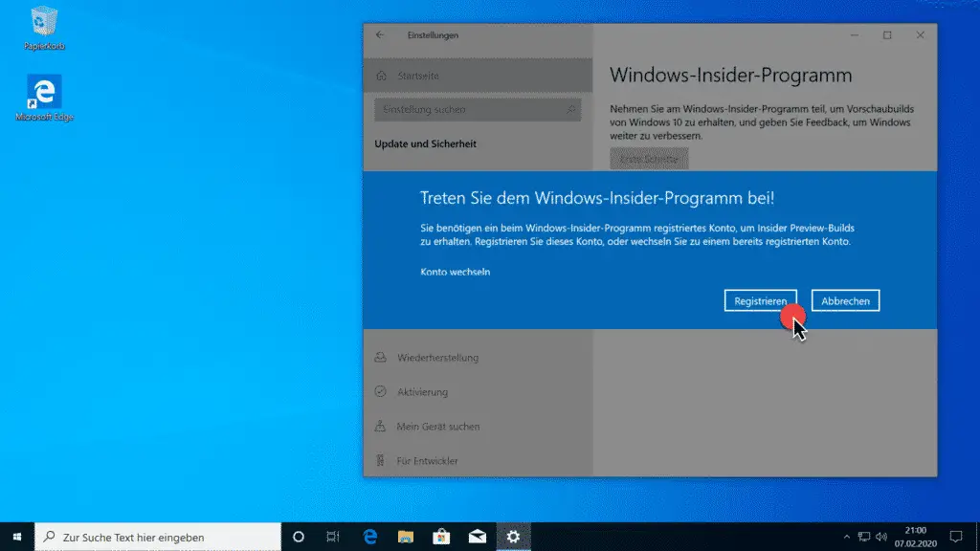The width and height of the screenshot is (980, 551).
Task: Open the Mail app from the taskbar
Action: click(478, 537)
